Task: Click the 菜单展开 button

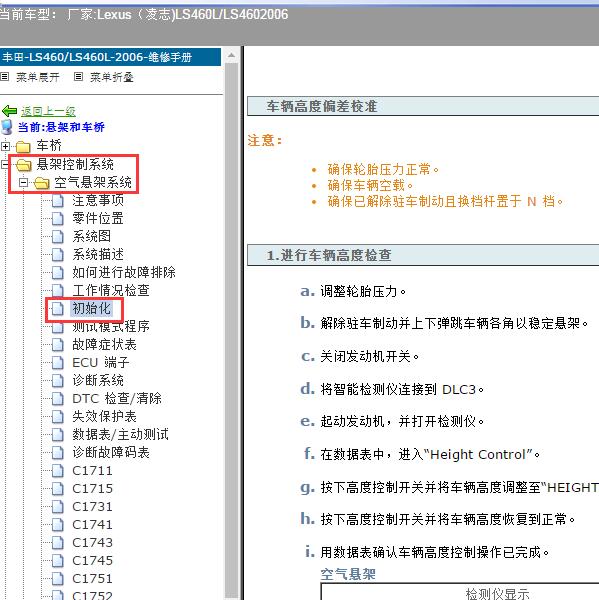Action: 38,77
